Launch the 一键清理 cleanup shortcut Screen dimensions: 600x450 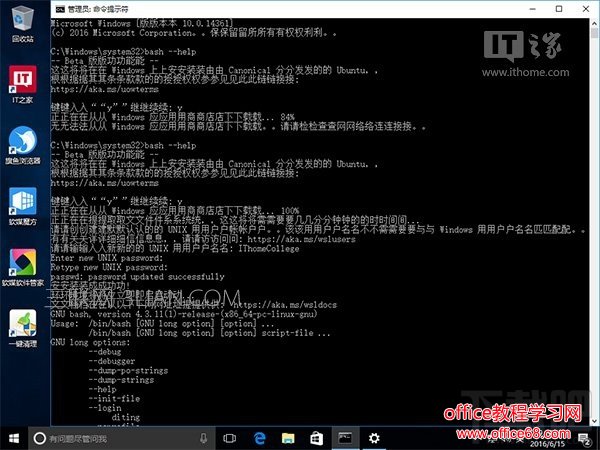pos(23,328)
